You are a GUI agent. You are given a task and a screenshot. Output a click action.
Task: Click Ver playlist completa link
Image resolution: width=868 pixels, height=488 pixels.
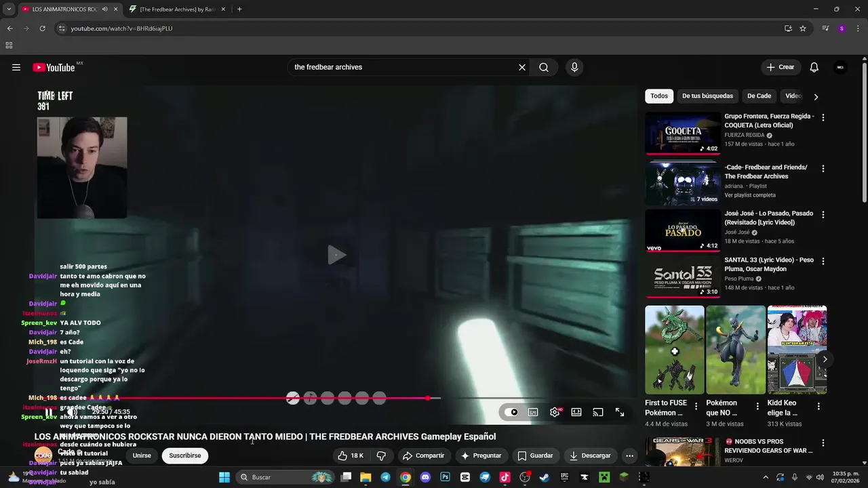749,195
